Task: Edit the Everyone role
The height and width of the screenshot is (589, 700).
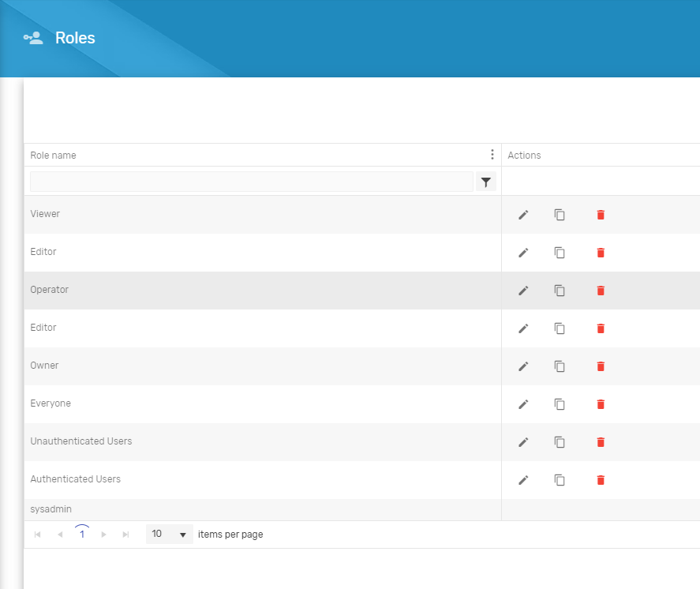Action: (523, 404)
